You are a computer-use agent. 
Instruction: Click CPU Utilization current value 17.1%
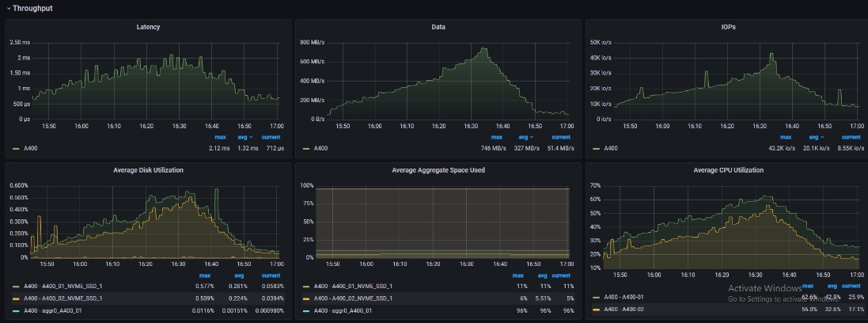click(855, 310)
